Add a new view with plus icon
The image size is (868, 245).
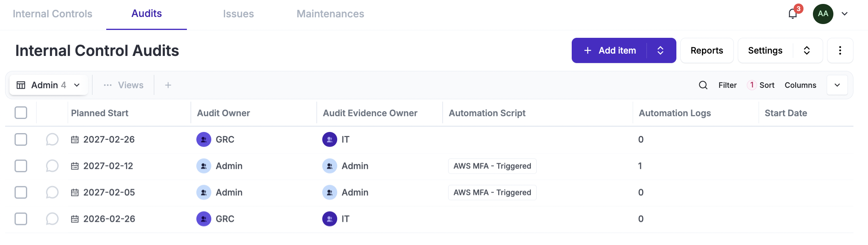point(168,85)
